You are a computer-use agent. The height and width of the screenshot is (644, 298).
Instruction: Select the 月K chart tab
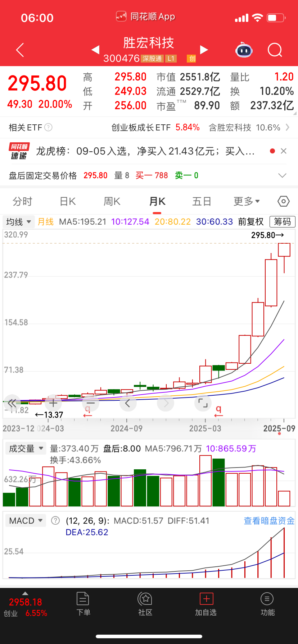pyautogui.click(x=157, y=201)
